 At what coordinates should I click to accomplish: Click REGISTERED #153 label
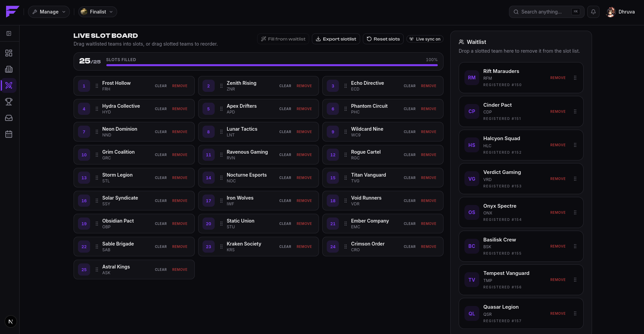pos(502,186)
